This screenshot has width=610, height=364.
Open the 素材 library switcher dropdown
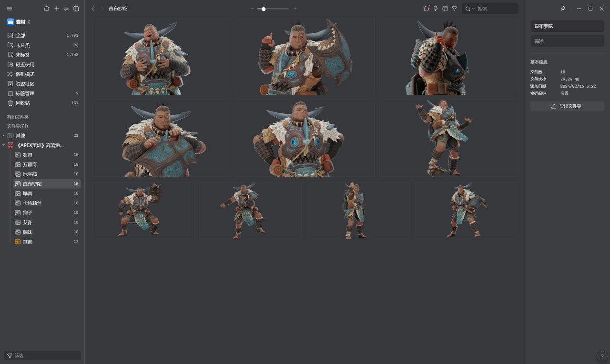click(x=19, y=22)
